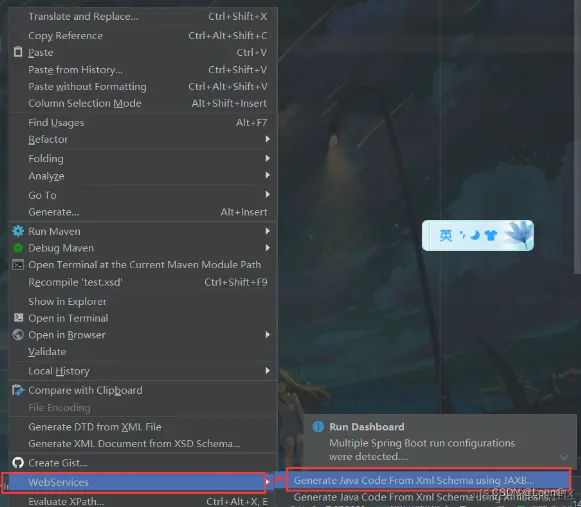Expand the Run Dashboard notification chevron
This screenshot has width=581, height=507.
point(564,457)
